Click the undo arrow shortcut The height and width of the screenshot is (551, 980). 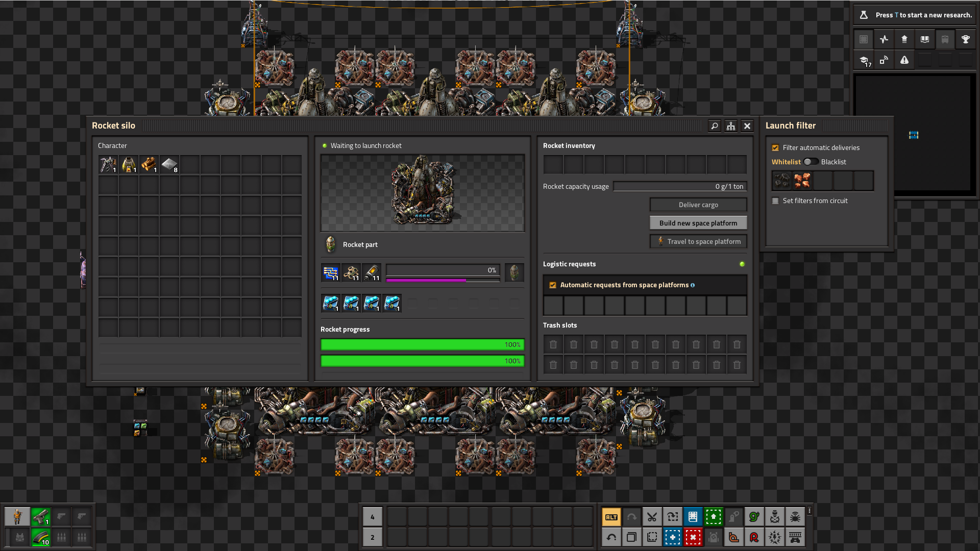tap(611, 537)
